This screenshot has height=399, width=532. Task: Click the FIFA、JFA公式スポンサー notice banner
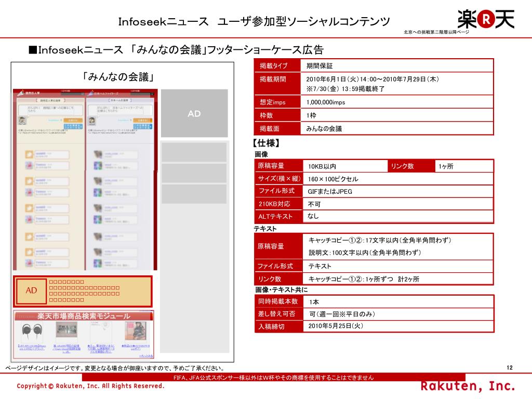(x=273, y=378)
